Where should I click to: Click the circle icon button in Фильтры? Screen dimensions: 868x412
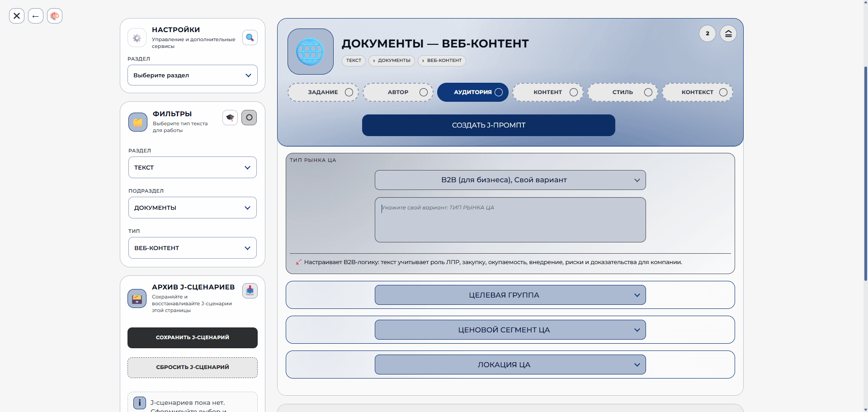tap(249, 118)
